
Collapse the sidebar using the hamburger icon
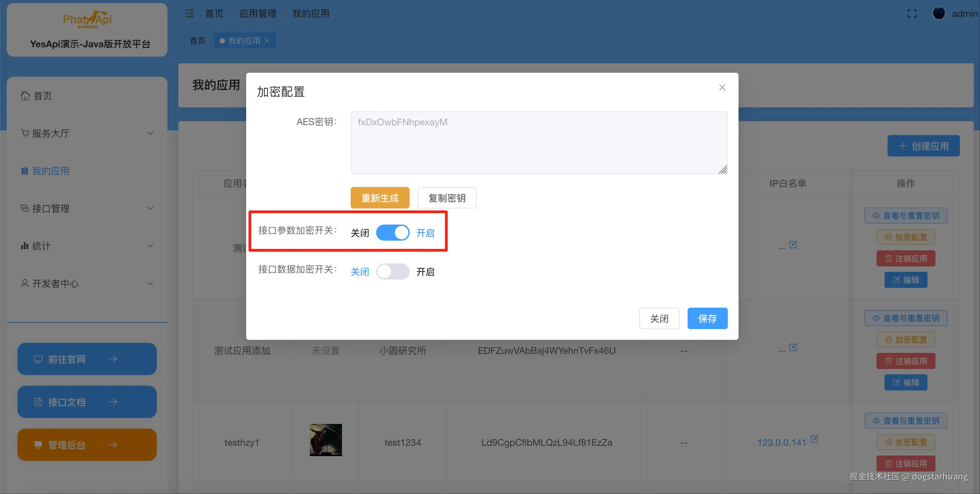190,13
